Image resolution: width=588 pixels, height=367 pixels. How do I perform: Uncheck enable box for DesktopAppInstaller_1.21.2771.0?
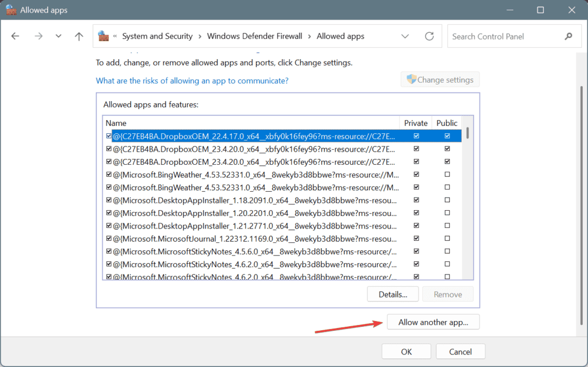[x=109, y=226]
